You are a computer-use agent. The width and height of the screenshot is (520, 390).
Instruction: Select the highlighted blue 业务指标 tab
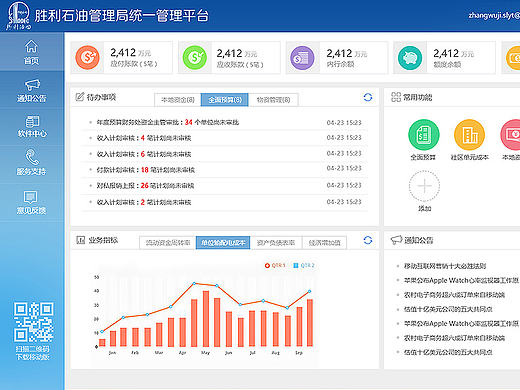(223, 243)
